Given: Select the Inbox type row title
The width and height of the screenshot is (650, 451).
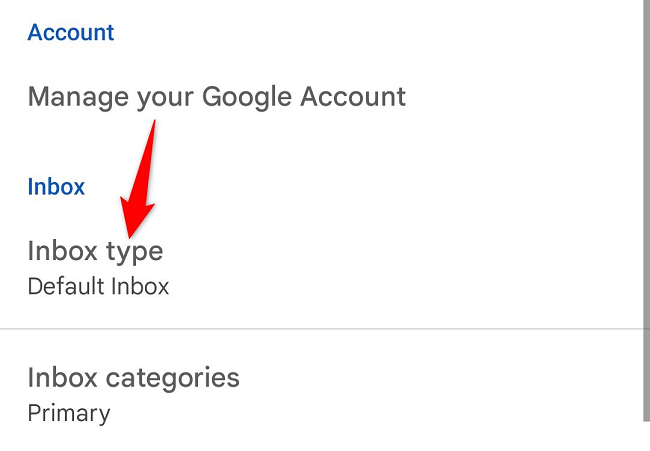Looking at the screenshot, I should [x=95, y=250].
